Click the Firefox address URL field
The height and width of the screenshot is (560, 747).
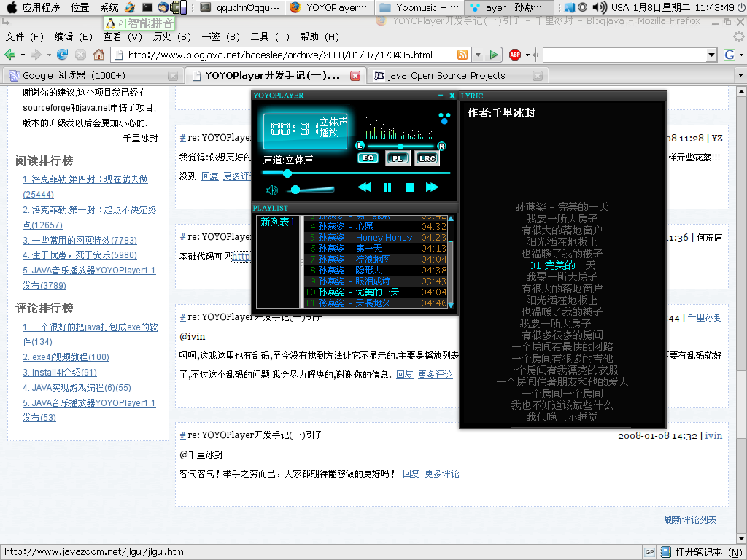(x=290, y=55)
